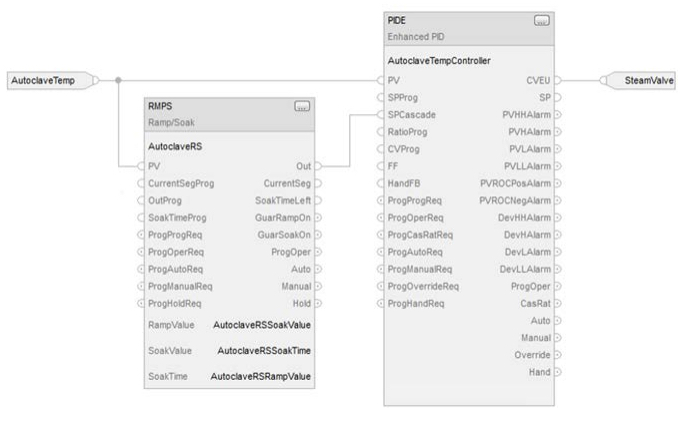The width and height of the screenshot is (686, 448).
Task: Click the RMPS Out output pin
Action: [x=318, y=166]
